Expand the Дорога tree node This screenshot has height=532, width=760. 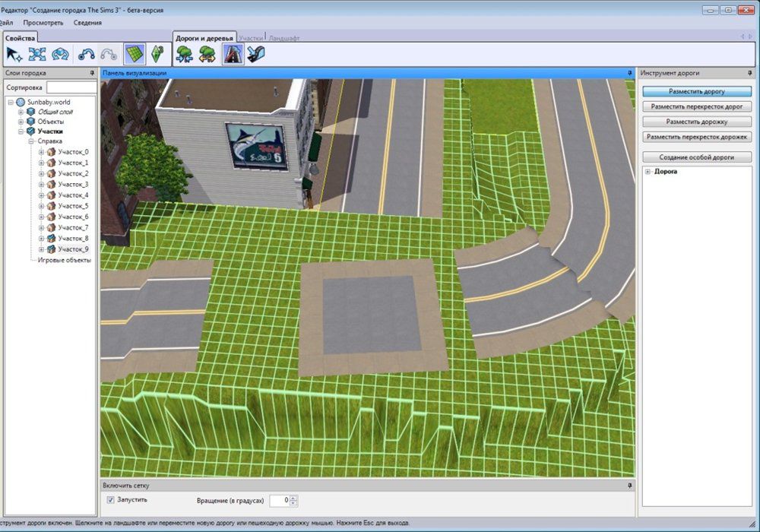tap(648, 172)
